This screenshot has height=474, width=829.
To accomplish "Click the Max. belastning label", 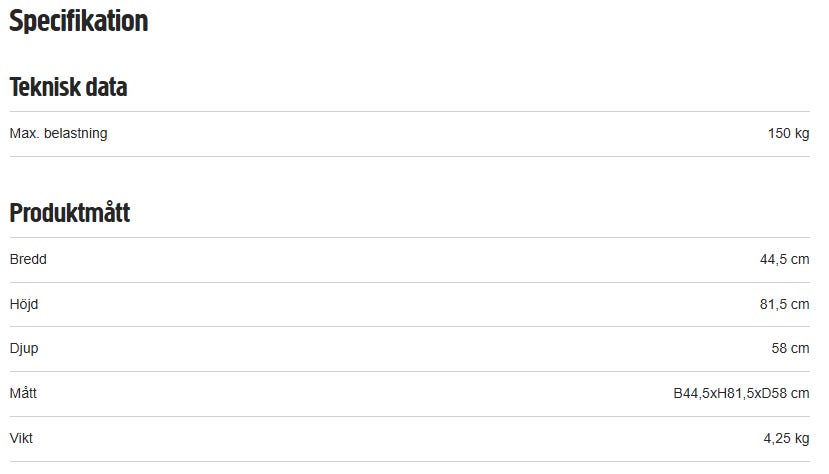I will coord(58,134).
